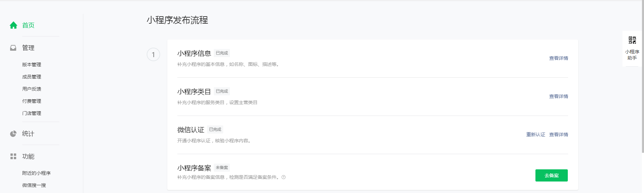
Task: Click the 小程序信息 heading
Action: point(194,53)
